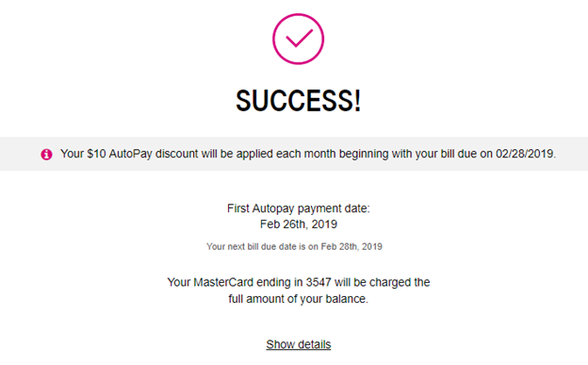The width and height of the screenshot is (588, 365).
Task: Click the SUCCESS! heading
Action: (x=298, y=101)
